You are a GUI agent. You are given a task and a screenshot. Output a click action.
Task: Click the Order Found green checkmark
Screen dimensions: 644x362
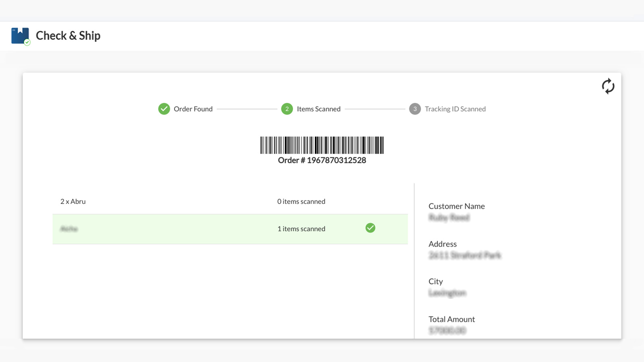164,109
